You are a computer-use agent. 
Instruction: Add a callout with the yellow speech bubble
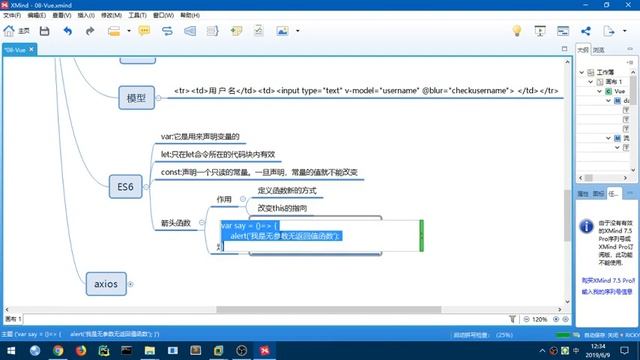[x=144, y=31]
